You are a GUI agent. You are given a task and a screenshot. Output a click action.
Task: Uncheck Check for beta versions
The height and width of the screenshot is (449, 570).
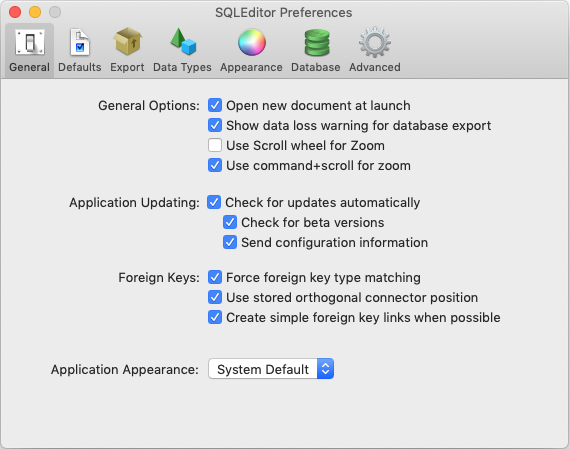(x=230, y=222)
